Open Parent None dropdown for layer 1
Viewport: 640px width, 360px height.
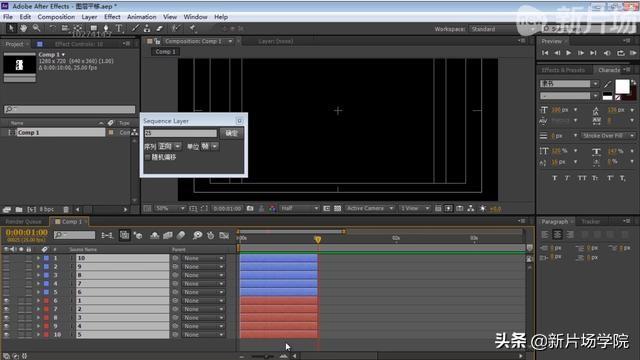pos(203,258)
